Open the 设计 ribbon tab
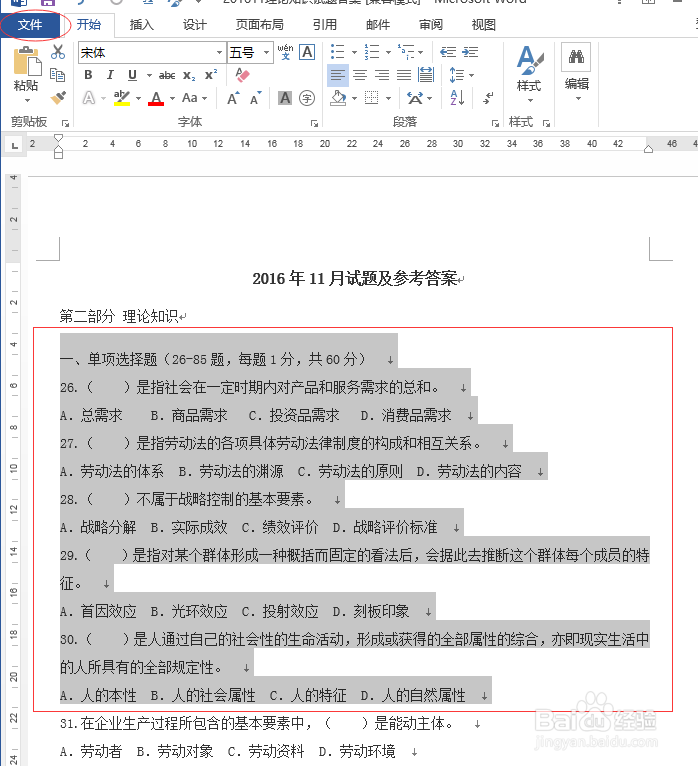The height and width of the screenshot is (766, 698). coord(194,24)
